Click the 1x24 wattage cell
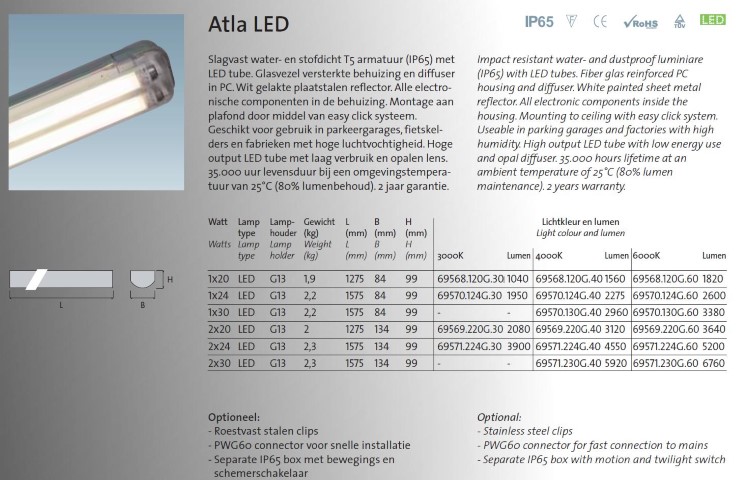 [219, 296]
